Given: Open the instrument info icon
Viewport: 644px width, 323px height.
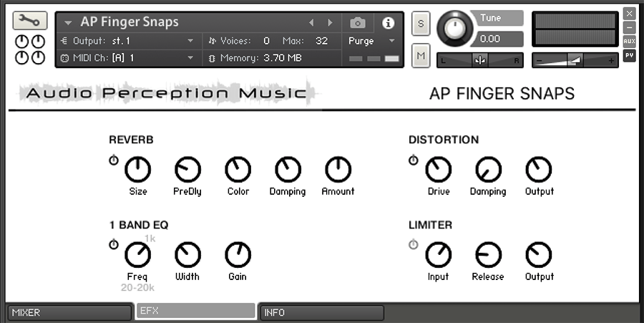Looking at the screenshot, I should tap(388, 23).
